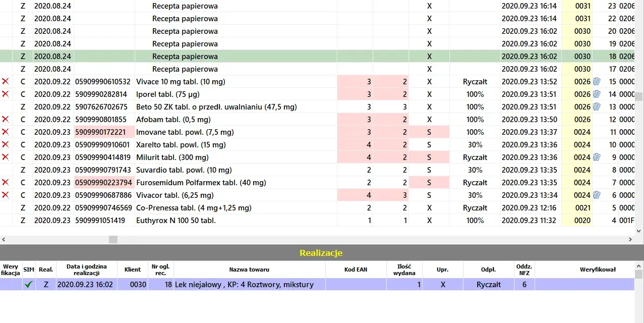Screen dimensions: 644x323
Task: Click the horizontal scrollbar right arrow
Action: tap(630, 239)
